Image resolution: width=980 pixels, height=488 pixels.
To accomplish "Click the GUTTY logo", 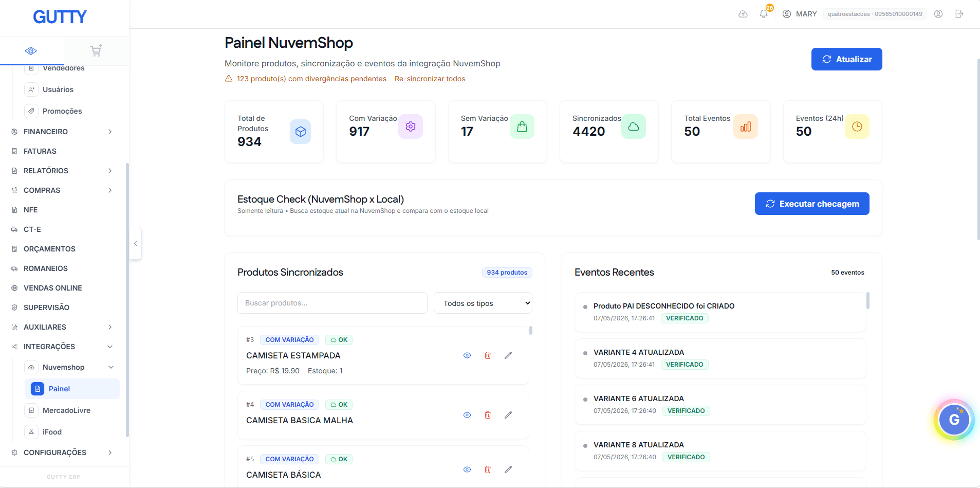I will [x=60, y=17].
